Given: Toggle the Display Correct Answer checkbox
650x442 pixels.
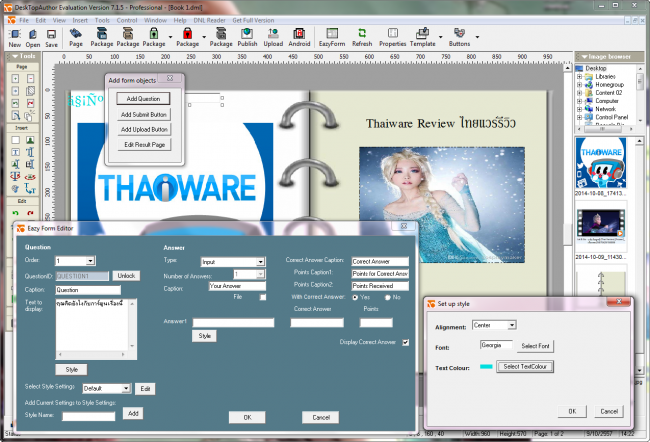Looking at the screenshot, I should pyautogui.click(x=405, y=342).
